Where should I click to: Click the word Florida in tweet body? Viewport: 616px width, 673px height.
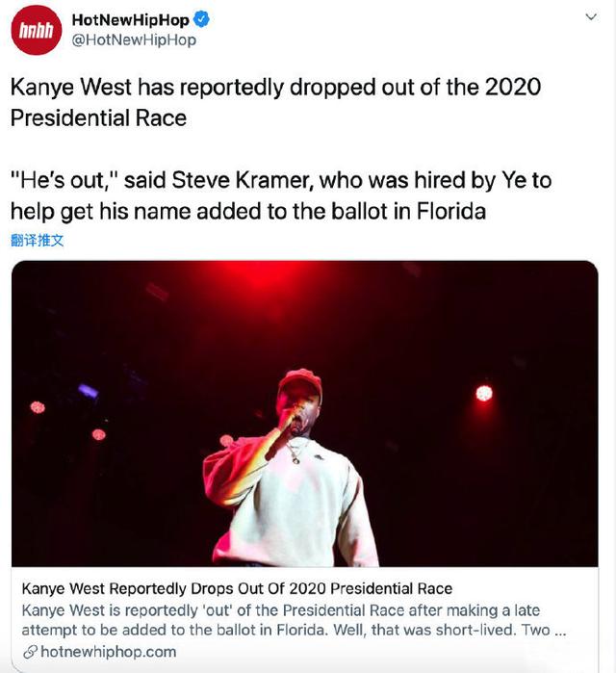[x=451, y=211]
